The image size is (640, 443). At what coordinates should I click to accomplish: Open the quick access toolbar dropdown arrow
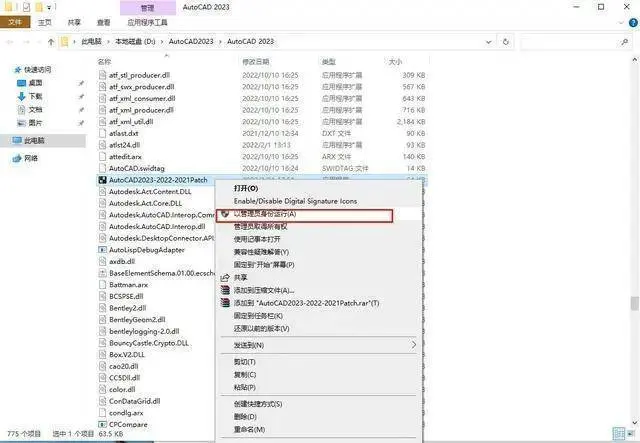(x=49, y=7)
